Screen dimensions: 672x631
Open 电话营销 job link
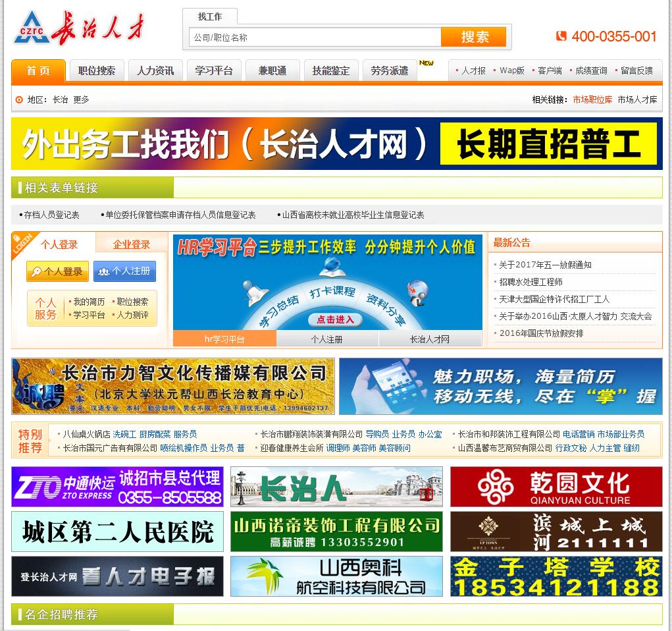click(x=579, y=434)
